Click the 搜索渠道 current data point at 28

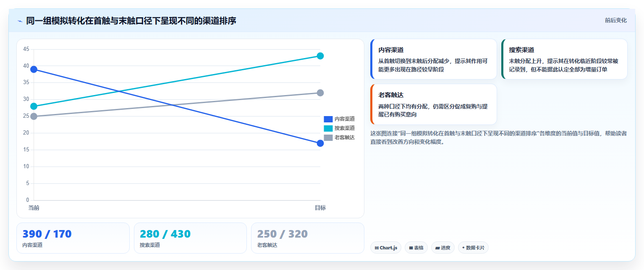point(34,106)
